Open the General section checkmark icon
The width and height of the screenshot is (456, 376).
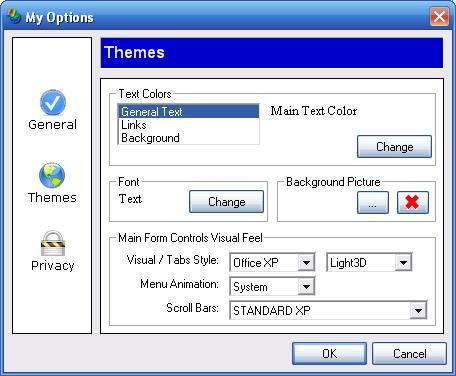(x=53, y=102)
